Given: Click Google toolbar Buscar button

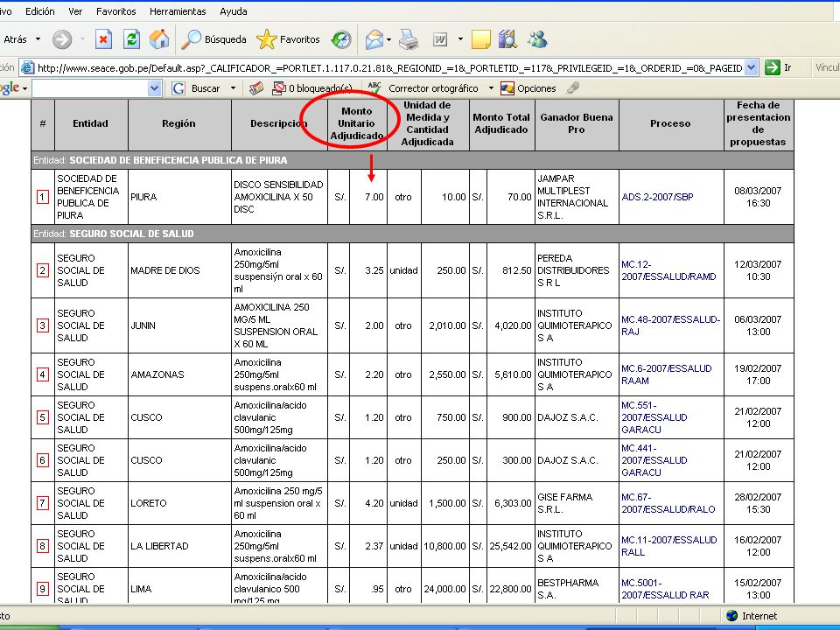Looking at the screenshot, I should 196,88.
